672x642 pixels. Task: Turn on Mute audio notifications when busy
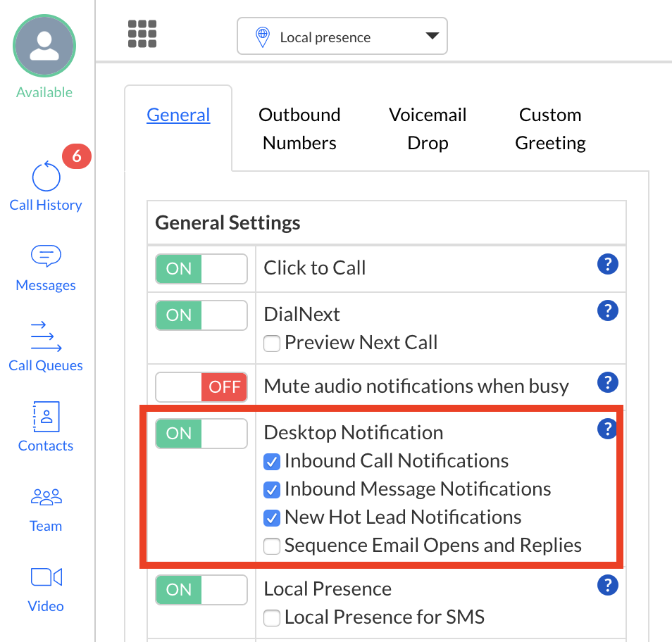click(x=201, y=387)
